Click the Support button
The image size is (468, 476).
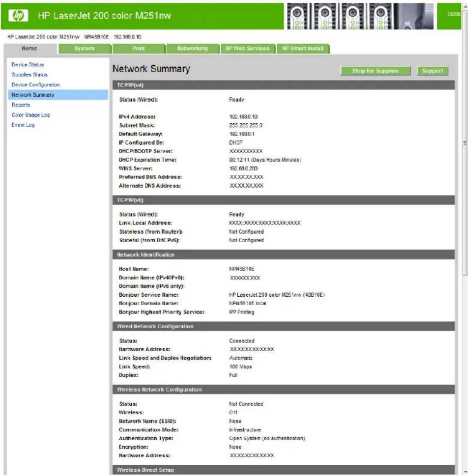click(432, 71)
